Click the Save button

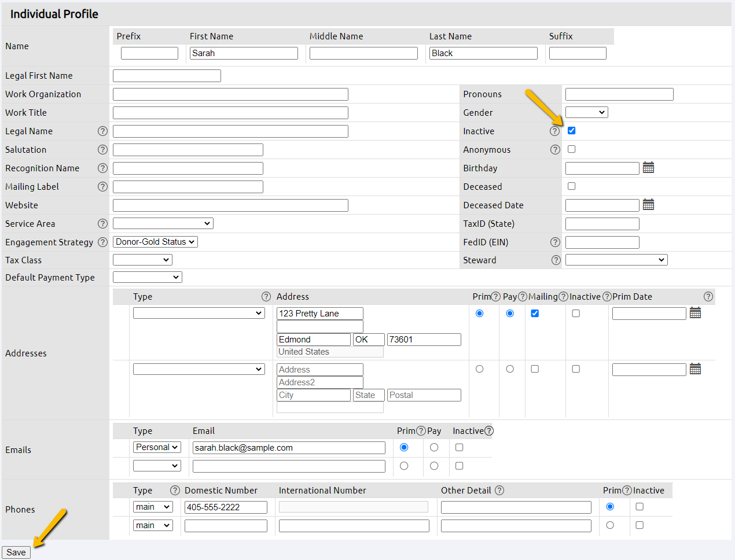pyautogui.click(x=16, y=552)
